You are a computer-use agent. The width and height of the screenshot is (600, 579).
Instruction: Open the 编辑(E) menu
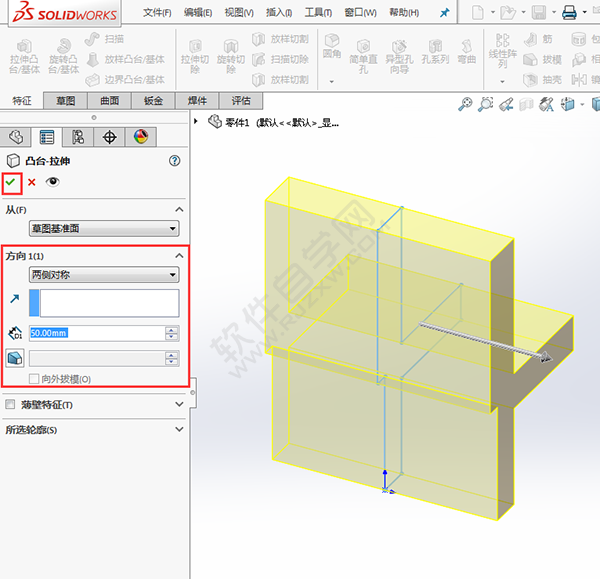coord(198,13)
